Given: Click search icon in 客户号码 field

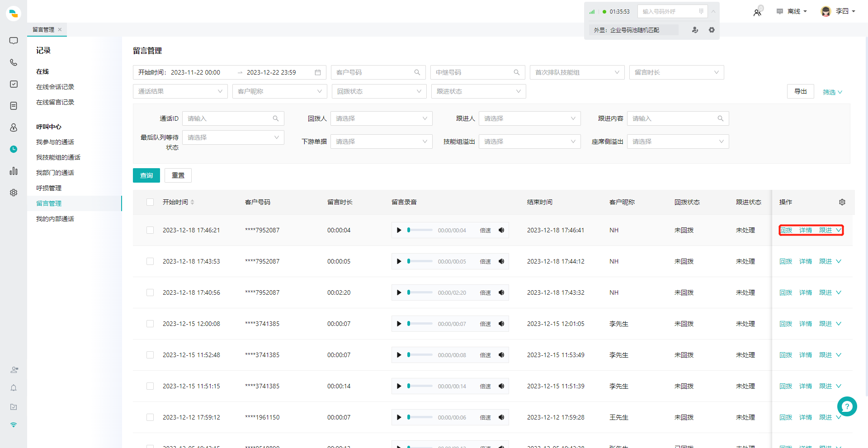Looking at the screenshot, I should click(417, 72).
